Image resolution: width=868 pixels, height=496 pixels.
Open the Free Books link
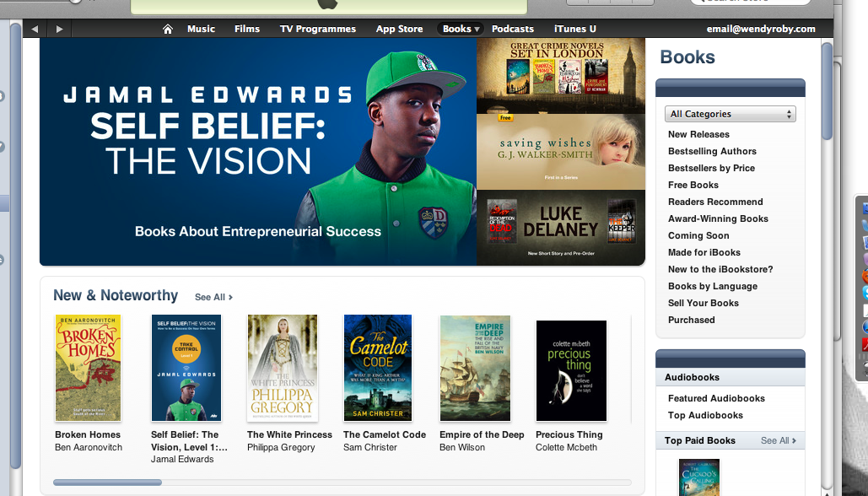point(693,185)
